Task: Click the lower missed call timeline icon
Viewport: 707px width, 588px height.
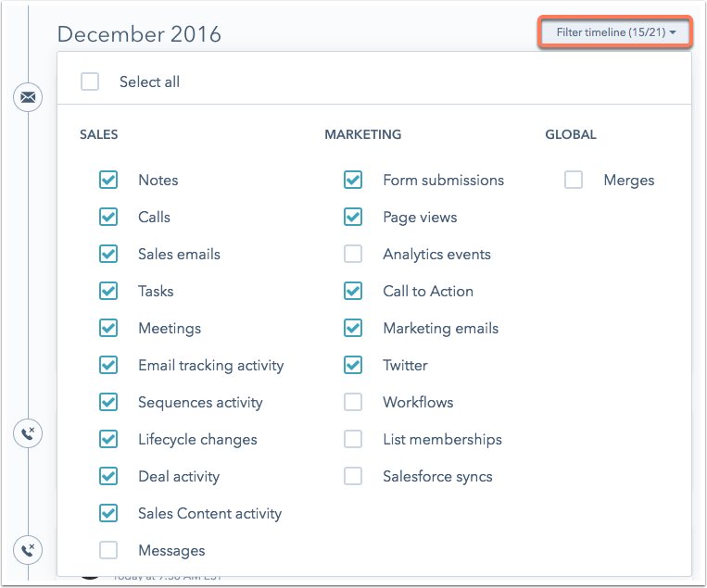Action: 28,550
